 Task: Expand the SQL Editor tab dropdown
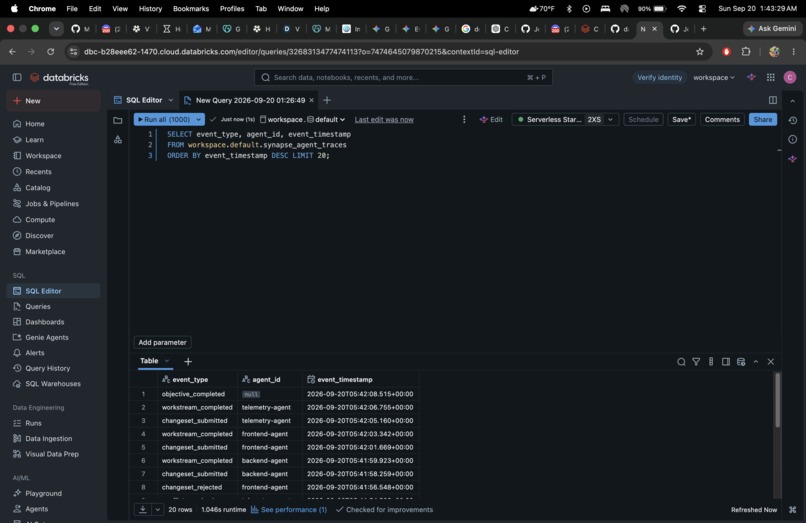click(171, 100)
